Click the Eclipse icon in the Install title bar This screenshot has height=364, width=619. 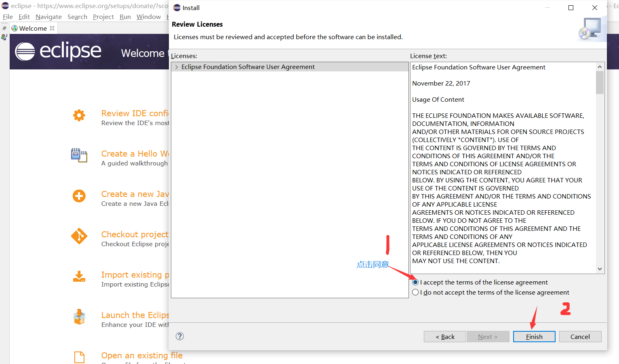(x=177, y=8)
